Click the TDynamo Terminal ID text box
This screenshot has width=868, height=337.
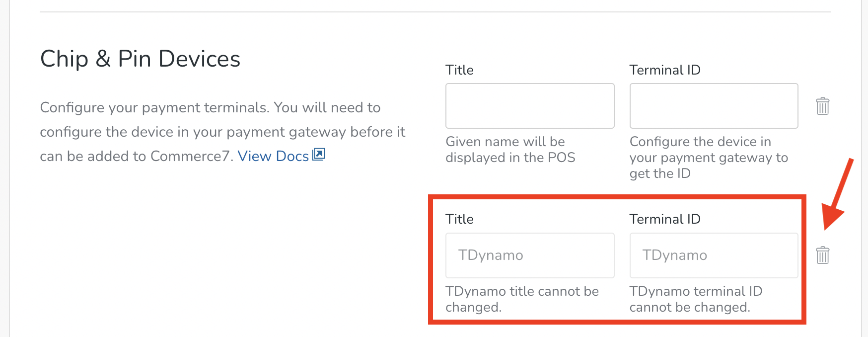point(714,255)
